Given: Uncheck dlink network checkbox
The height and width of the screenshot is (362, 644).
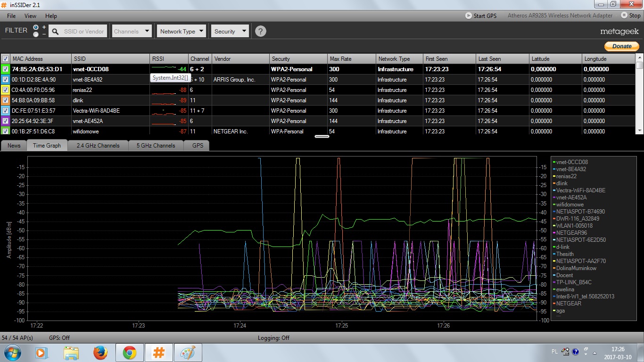Looking at the screenshot, I should pyautogui.click(x=5, y=100).
